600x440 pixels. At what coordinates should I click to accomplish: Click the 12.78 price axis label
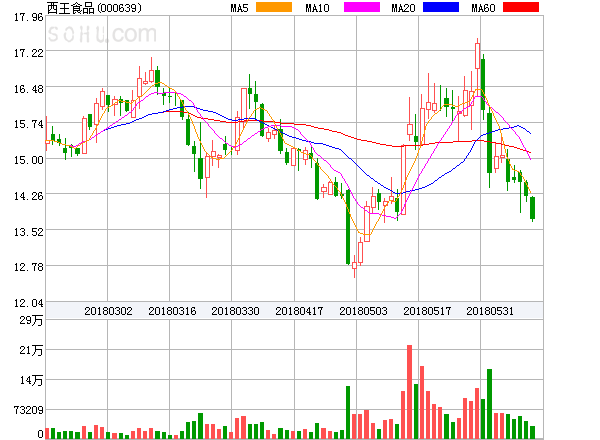pos(29,267)
